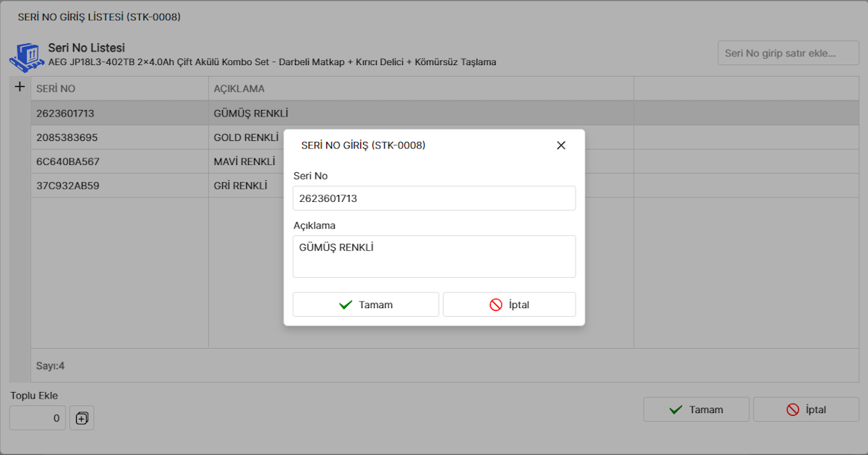
Task: Click Tamam button in the dialog
Action: (365, 305)
